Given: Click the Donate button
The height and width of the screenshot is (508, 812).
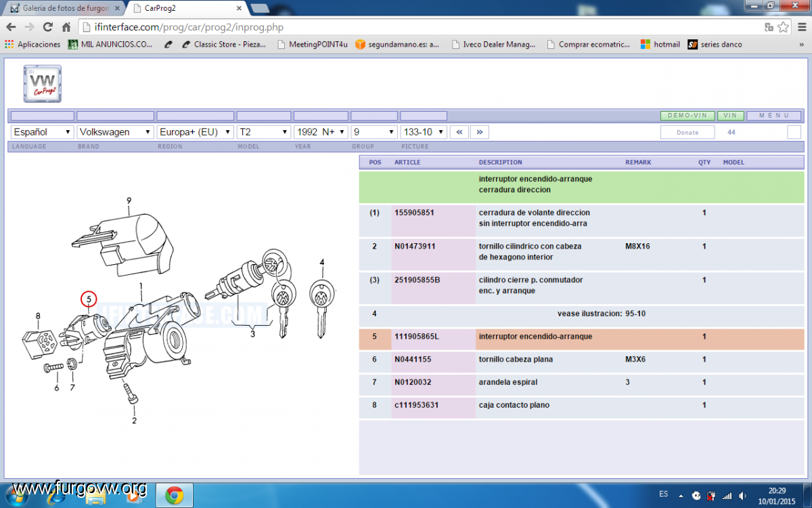Looking at the screenshot, I should [x=687, y=132].
